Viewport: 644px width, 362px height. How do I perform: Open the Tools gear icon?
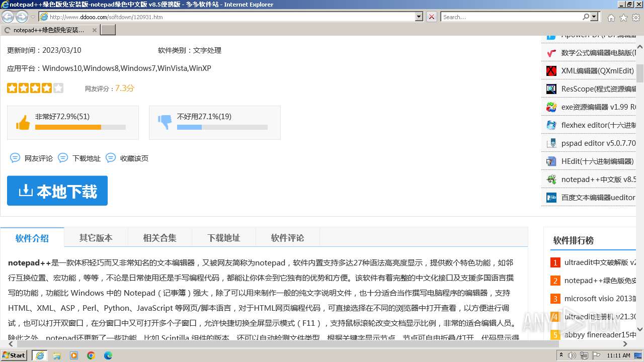click(635, 18)
